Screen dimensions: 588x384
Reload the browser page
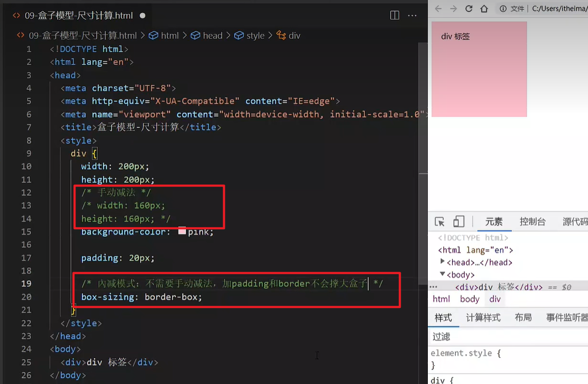(469, 9)
